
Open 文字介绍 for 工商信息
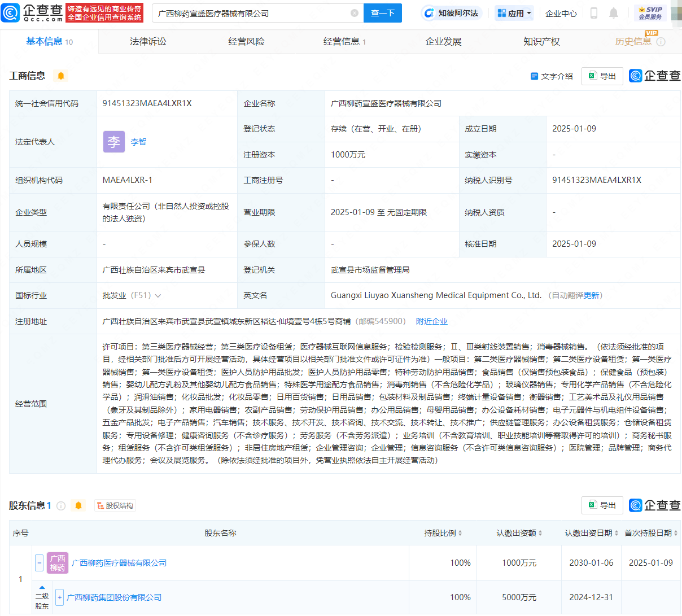click(x=552, y=76)
